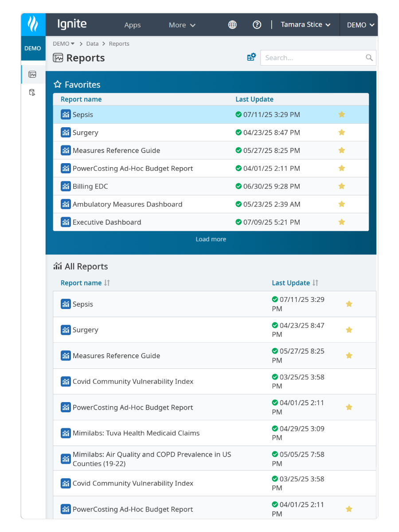
Task: Select the DEMO sidebar tile
Action: pos(33,48)
